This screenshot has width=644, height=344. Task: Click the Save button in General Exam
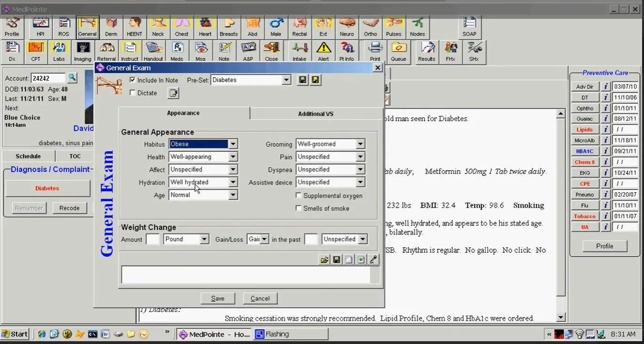coord(217,298)
